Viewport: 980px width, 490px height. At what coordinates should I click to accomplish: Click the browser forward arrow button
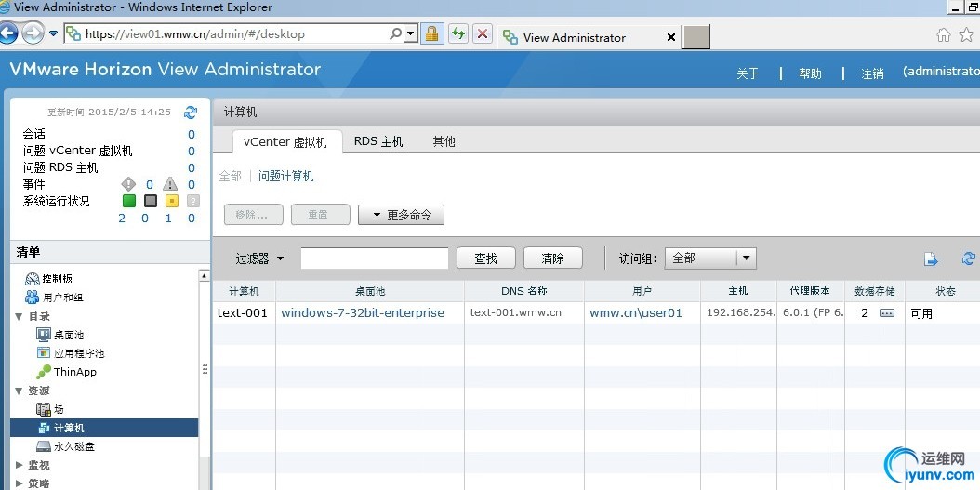click(x=33, y=33)
